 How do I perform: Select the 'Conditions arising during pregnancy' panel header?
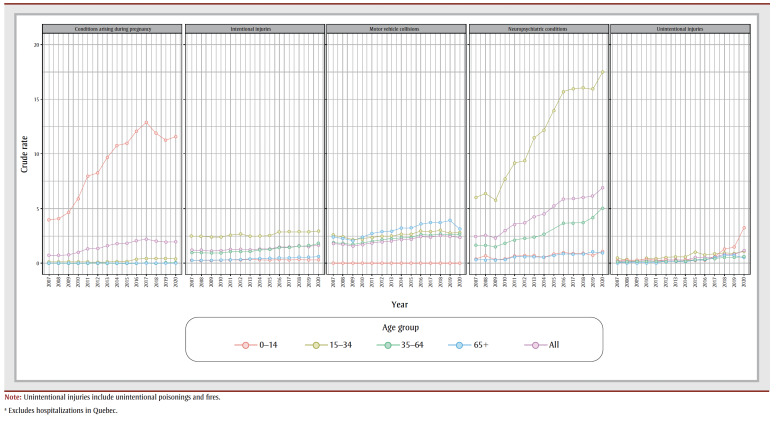tap(112, 28)
